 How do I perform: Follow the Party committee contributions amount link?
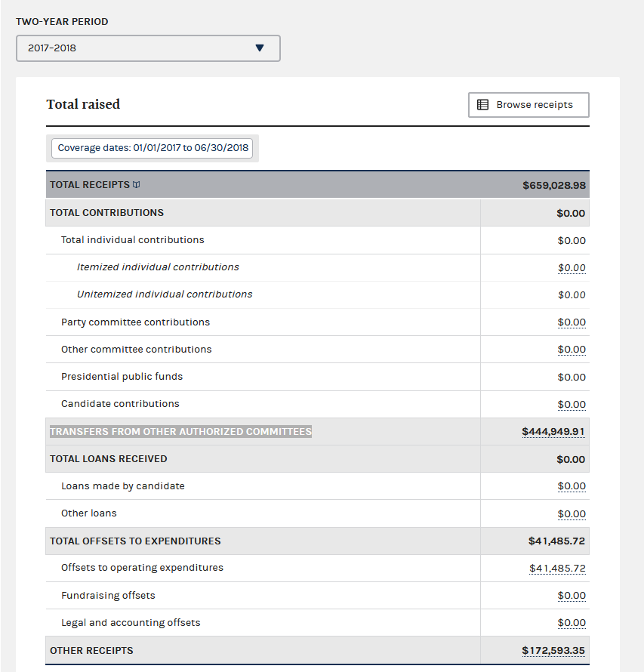click(572, 322)
